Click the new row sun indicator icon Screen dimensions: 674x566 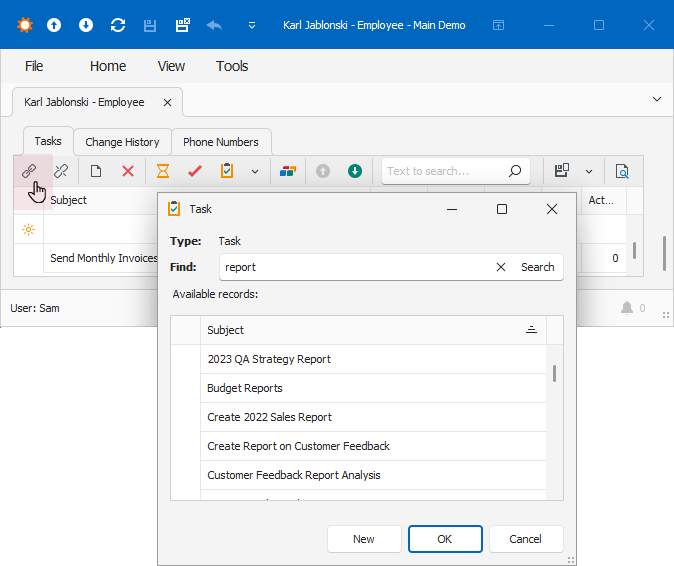point(28,229)
